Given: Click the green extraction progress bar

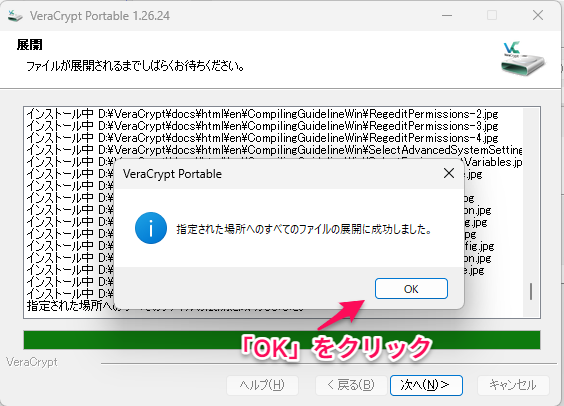Looking at the screenshot, I should pos(282,340).
